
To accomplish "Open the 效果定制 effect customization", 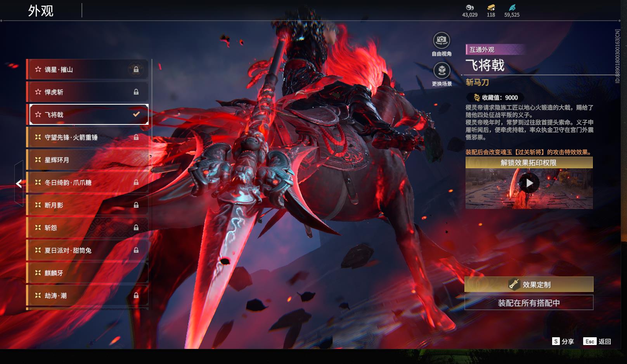I will point(529,285).
